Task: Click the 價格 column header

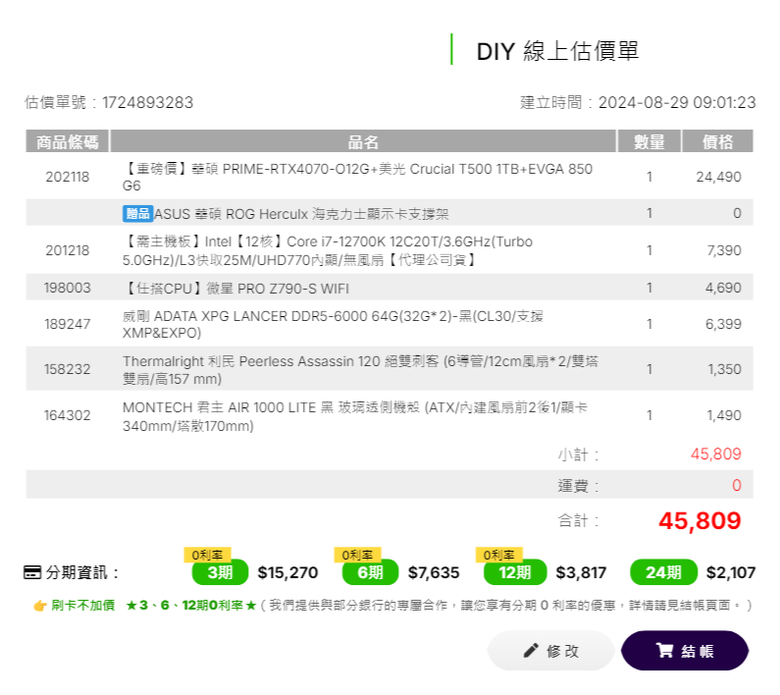Action: click(x=717, y=142)
